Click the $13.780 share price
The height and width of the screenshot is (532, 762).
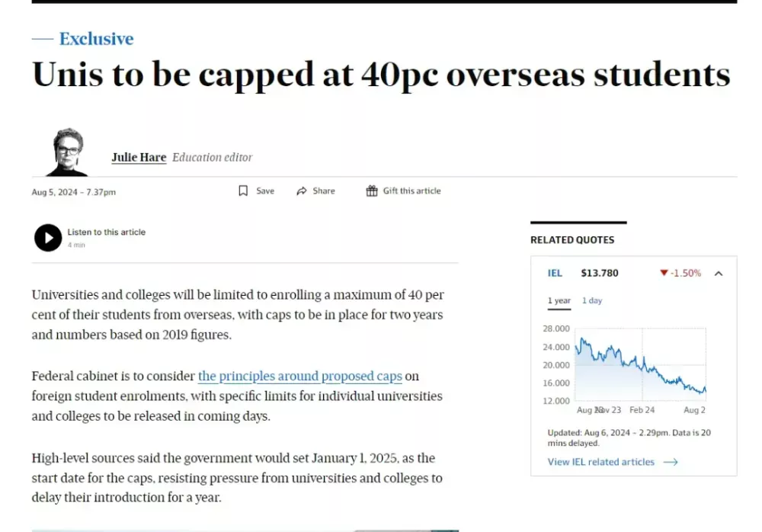pos(599,273)
